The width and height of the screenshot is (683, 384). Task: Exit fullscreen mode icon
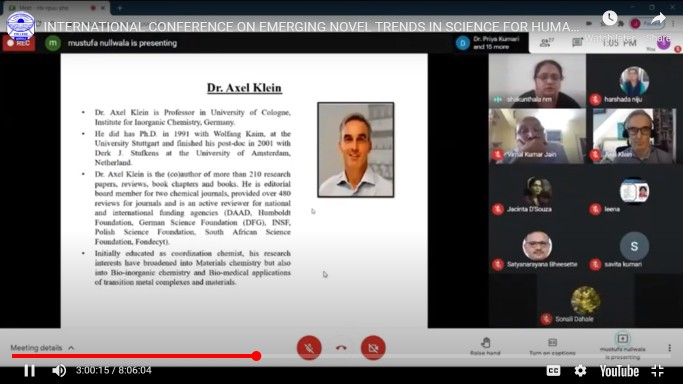click(x=657, y=371)
